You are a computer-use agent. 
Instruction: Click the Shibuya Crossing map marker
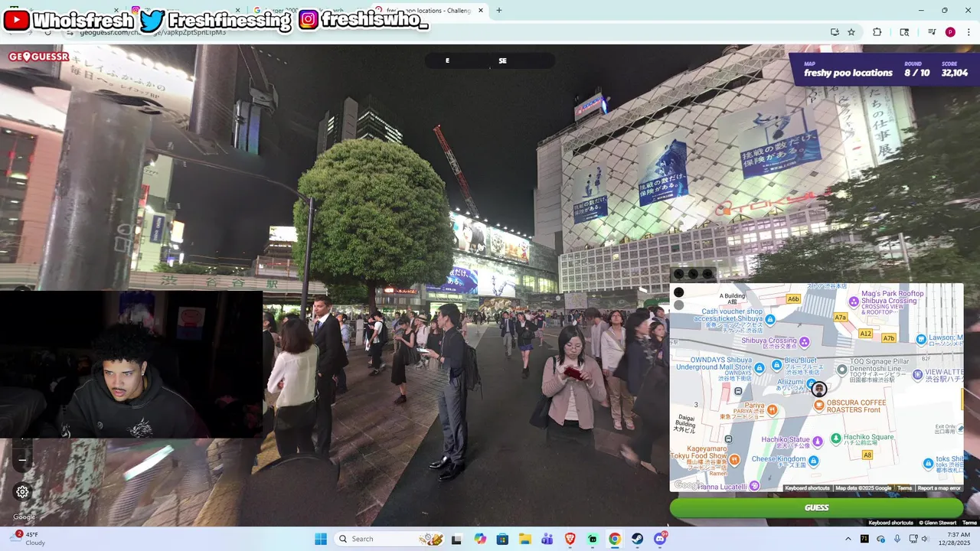[804, 341]
